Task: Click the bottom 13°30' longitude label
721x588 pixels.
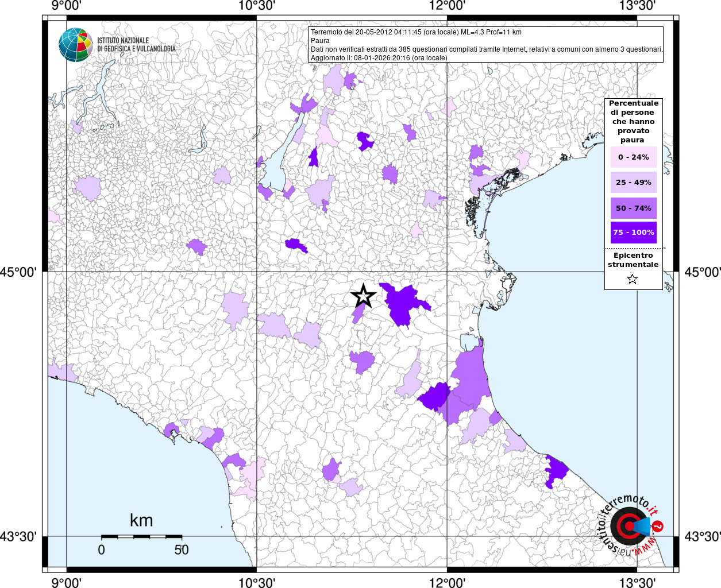Action: (637, 582)
